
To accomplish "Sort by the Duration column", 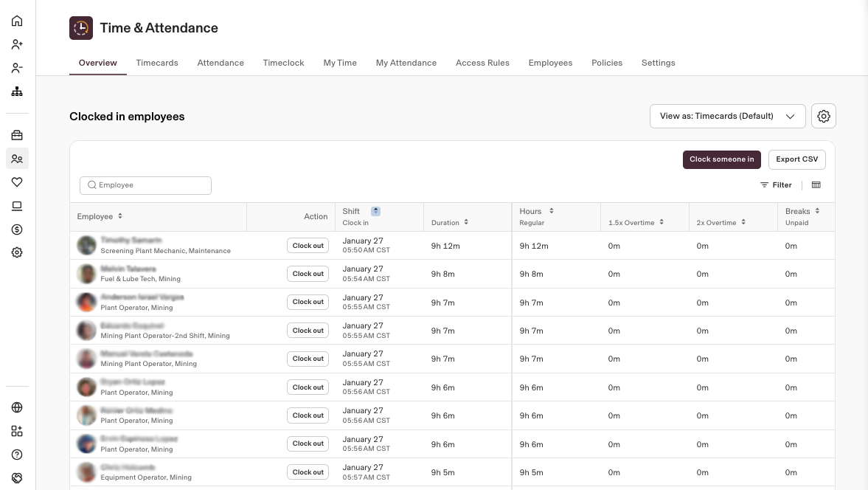I will coord(466,222).
